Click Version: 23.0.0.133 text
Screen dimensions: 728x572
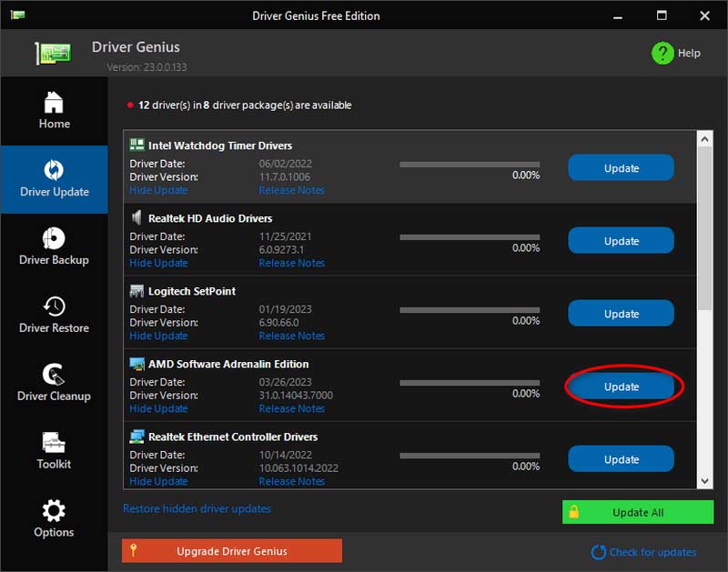(x=147, y=67)
